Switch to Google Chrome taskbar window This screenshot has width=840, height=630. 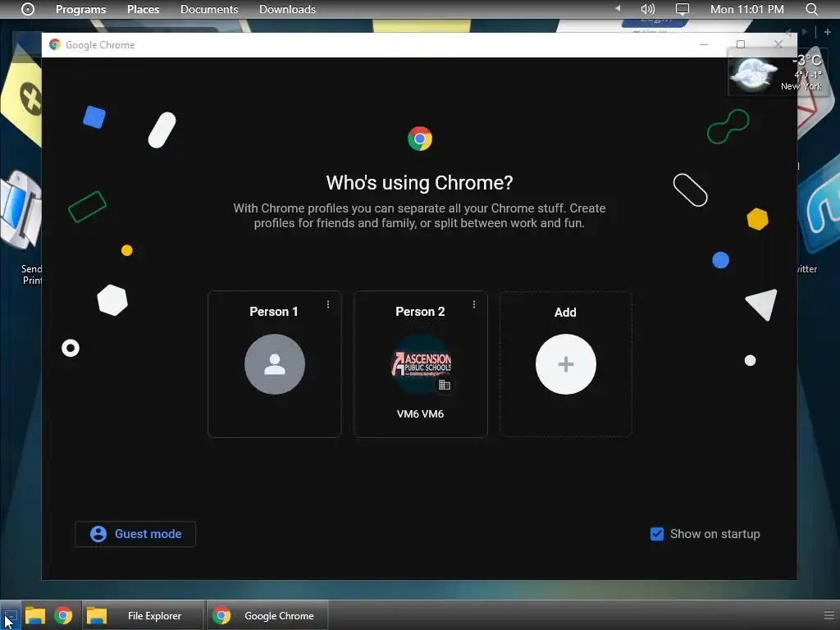[267, 615]
